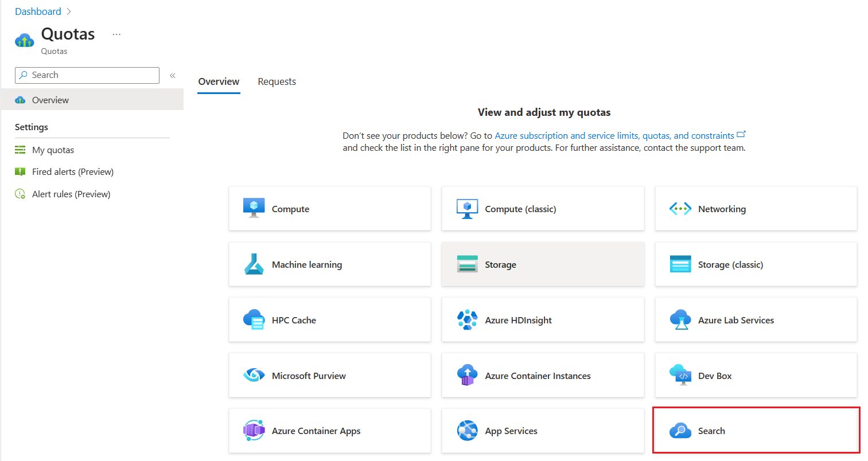
Task: Open Azure subscription and service limits link
Action: [614, 135]
